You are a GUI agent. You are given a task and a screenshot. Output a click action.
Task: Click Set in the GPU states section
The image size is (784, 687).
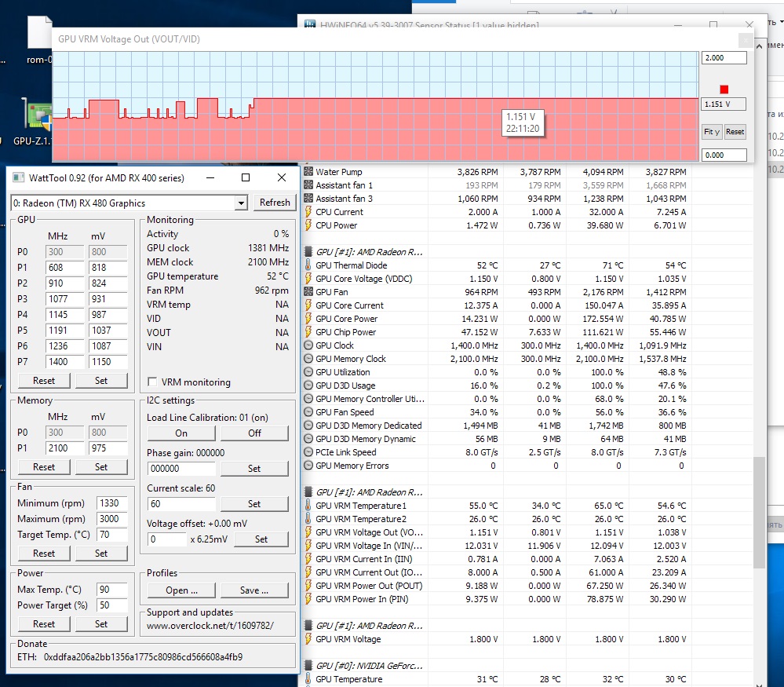(x=101, y=381)
